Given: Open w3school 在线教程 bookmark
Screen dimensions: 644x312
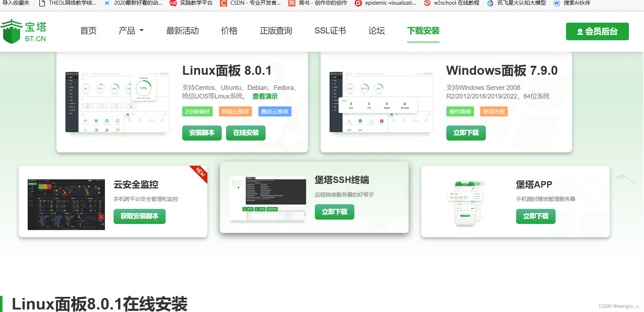Looking at the screenshot, I should [x=452, y=3].
